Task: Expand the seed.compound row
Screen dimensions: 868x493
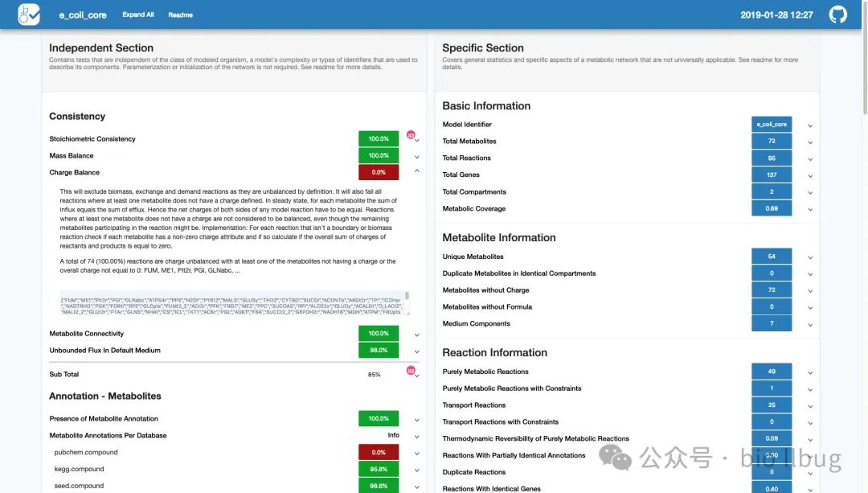Action: (417, 487)
